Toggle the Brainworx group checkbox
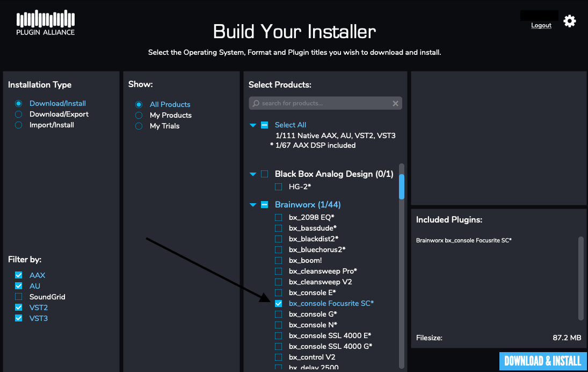 coord(264,205)
